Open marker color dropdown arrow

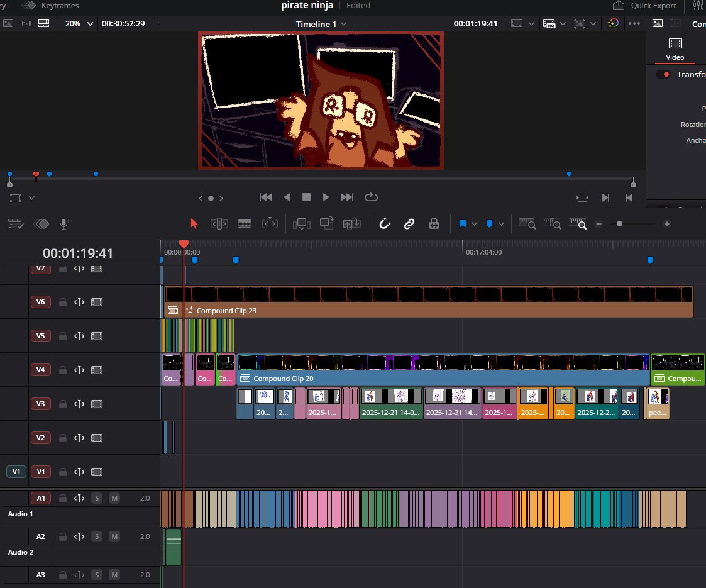[x=501, y=224]
